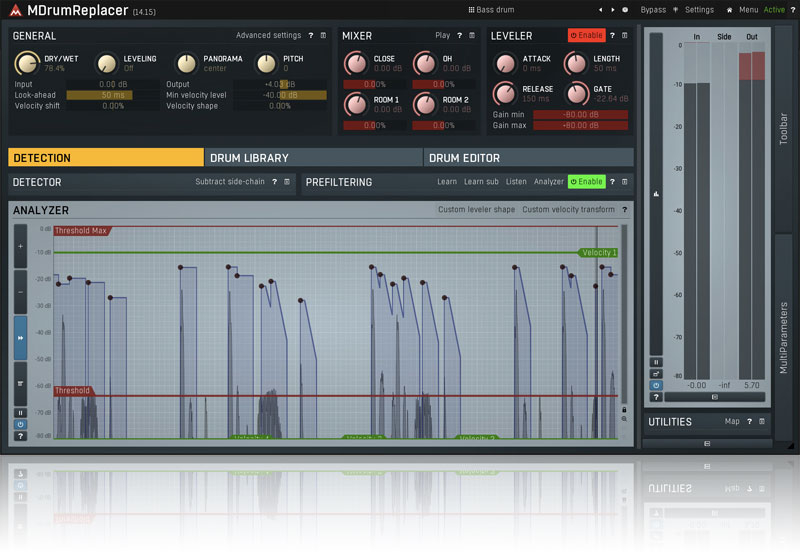
Task: Click the lock icon beside the analyzer graph
Action: [x=624, y=409]
